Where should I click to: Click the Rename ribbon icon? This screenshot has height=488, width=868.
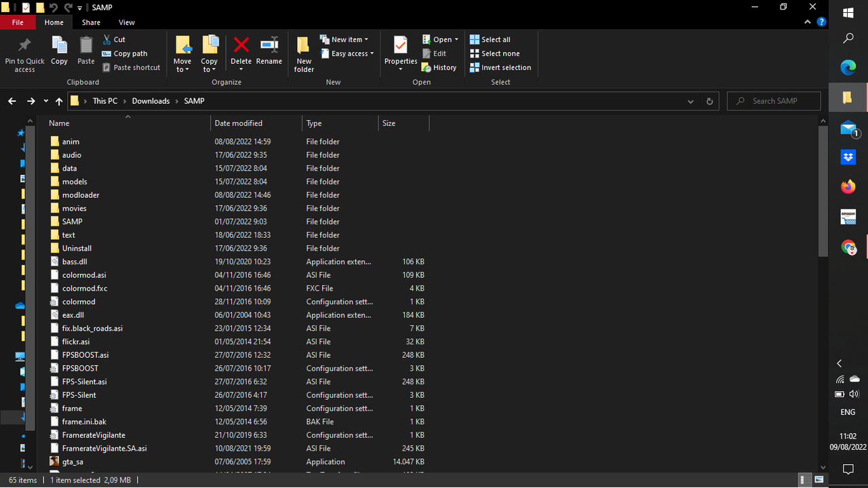[x=269, y=45]
